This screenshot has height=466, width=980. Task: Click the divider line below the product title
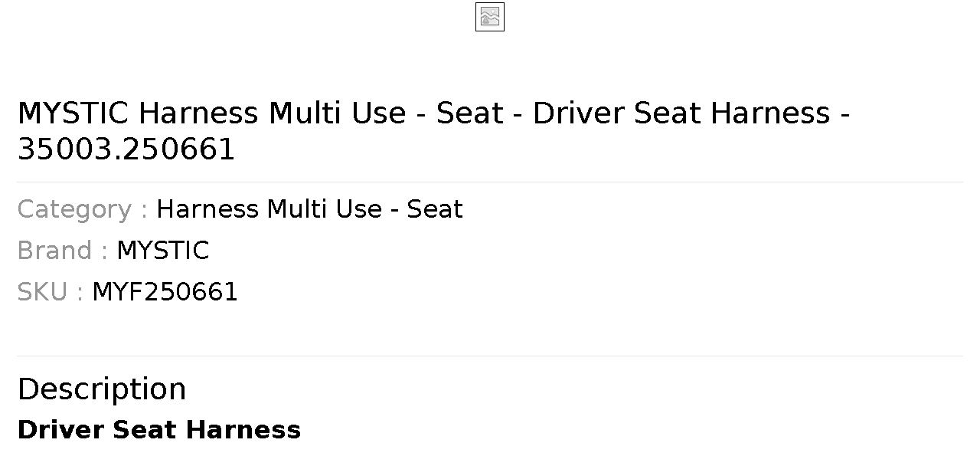pos(490,182)
